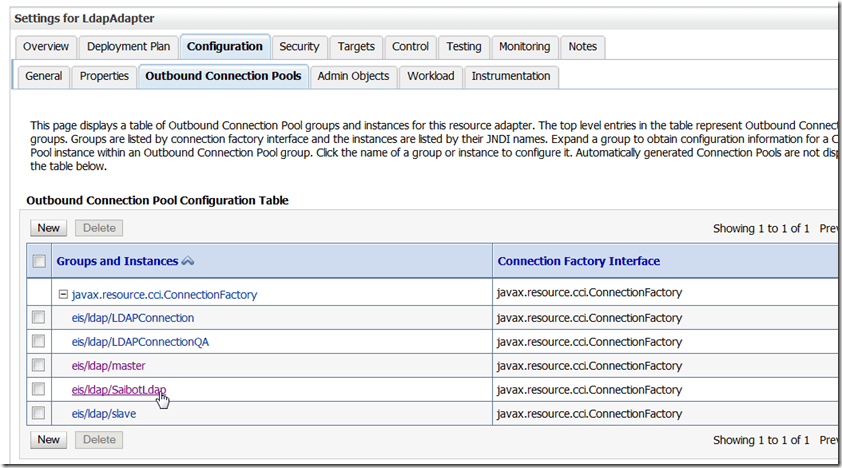842x468 pixels.
Task: Check the box for eis/ldap/LDAPConnection
Action: tap(39, 318)
